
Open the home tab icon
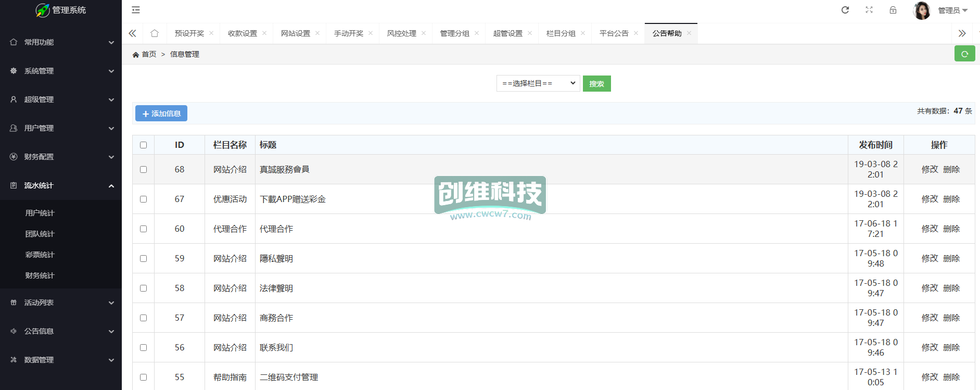(x=155, y=33)
